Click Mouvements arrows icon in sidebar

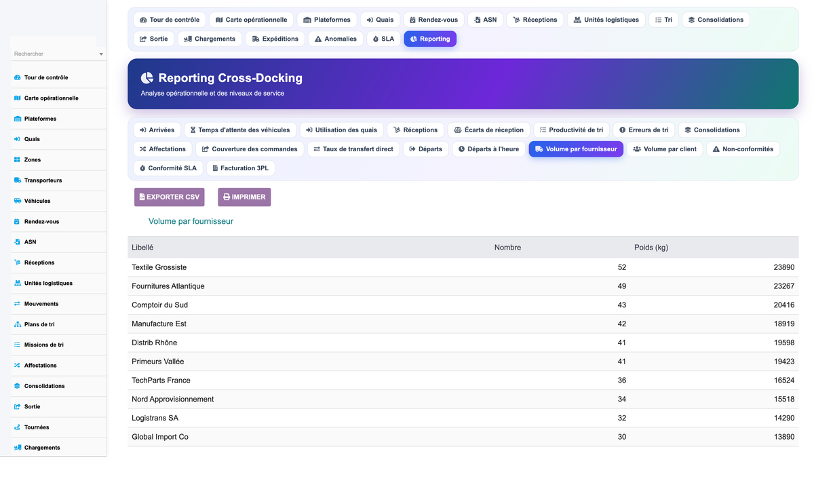[x=18, y=304]
